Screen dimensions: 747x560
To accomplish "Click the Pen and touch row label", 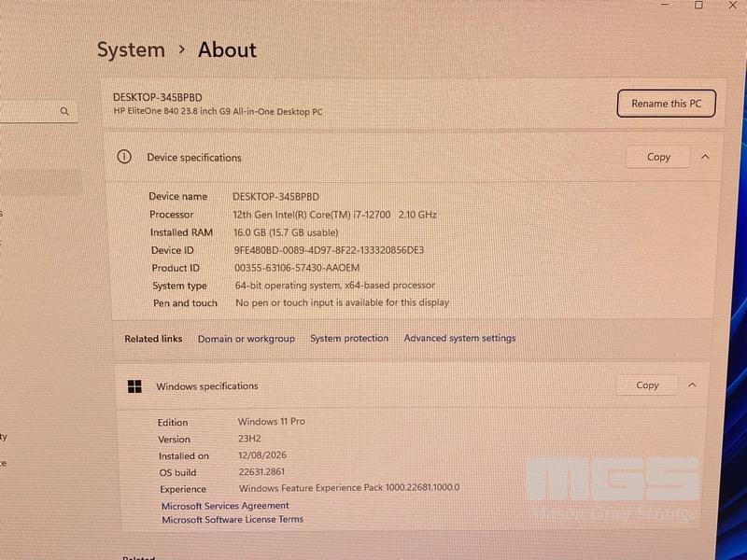I will 185,303.
